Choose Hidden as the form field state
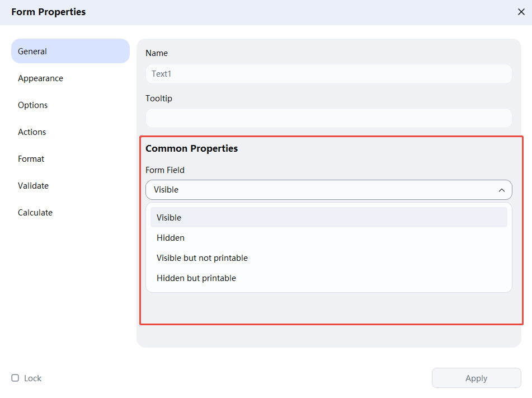The height and width of the screenshot is (398, 532). (171, 237)
